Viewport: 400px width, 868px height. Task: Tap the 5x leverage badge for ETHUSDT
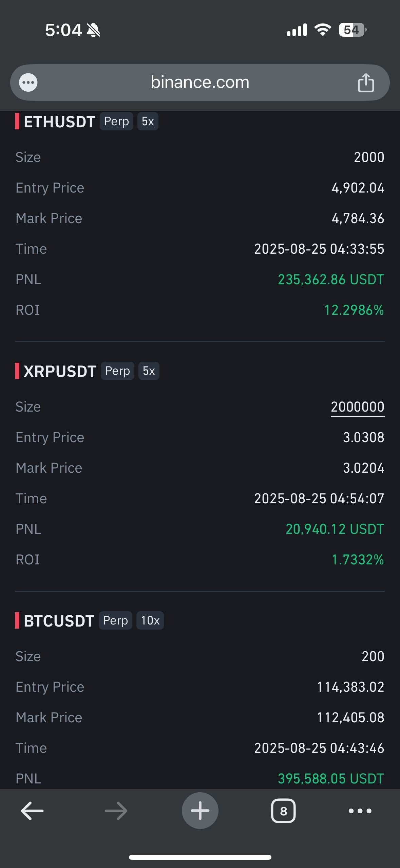click(x=148, y=122)
